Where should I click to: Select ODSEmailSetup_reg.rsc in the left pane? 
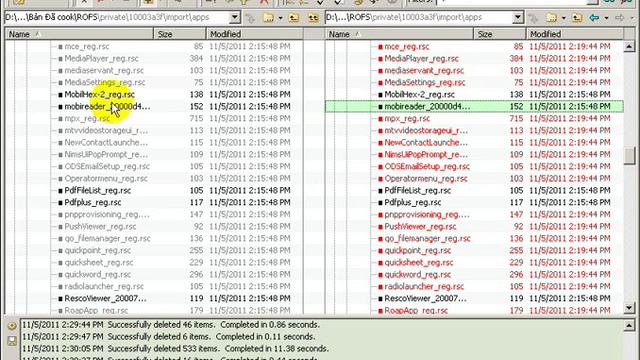[107, 167]
